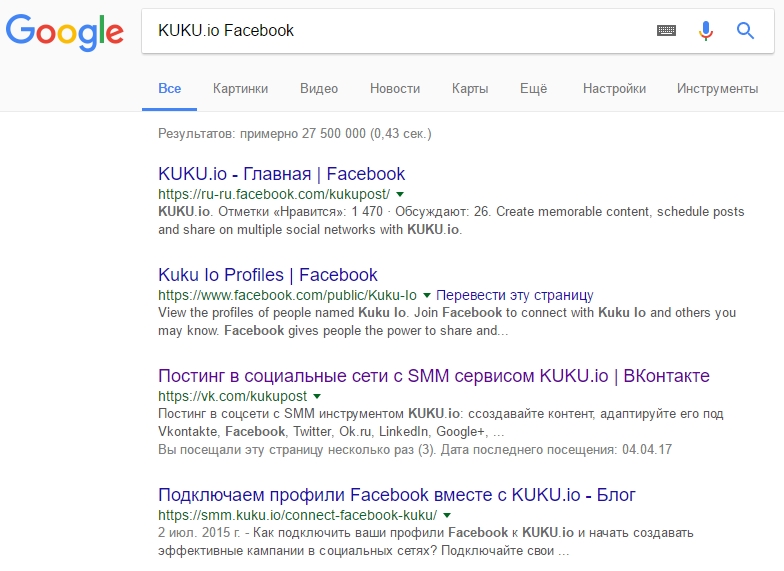Expand arrow beside facebook.com/public/Kuku-Io URL
This screenshot has height=571, width=784.
pyautogui.click(x=426, y=296)
